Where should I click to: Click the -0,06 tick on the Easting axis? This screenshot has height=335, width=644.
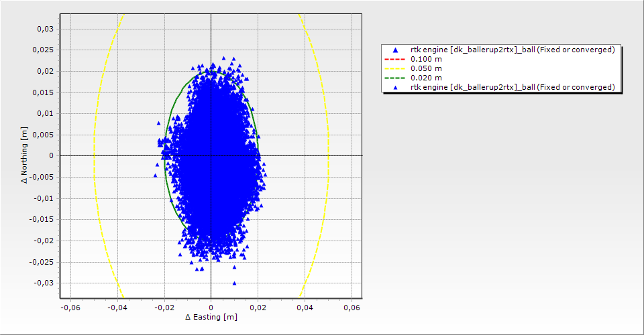click(x=70, y=308)
